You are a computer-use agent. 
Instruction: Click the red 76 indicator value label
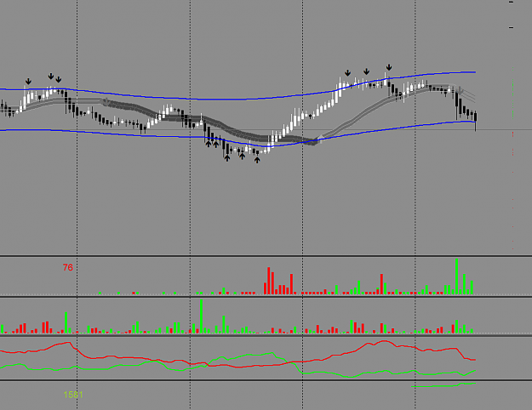(68, 268)
